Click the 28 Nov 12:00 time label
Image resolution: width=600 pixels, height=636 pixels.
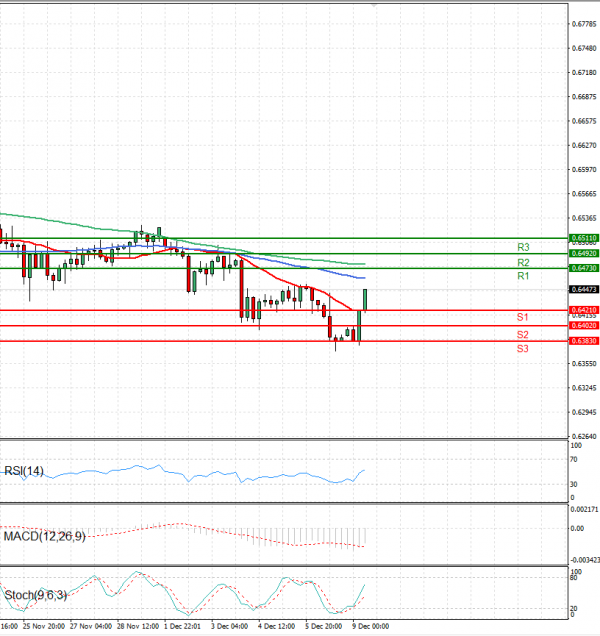[138, 626]
